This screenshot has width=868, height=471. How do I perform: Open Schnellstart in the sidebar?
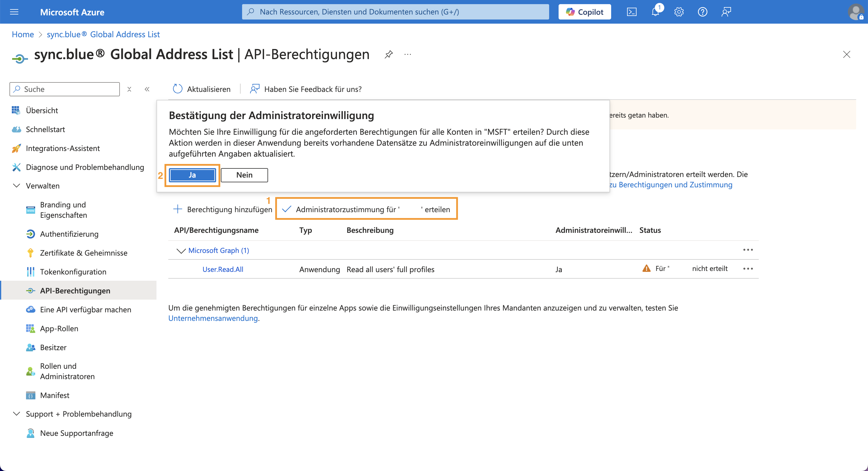(45, 129)
